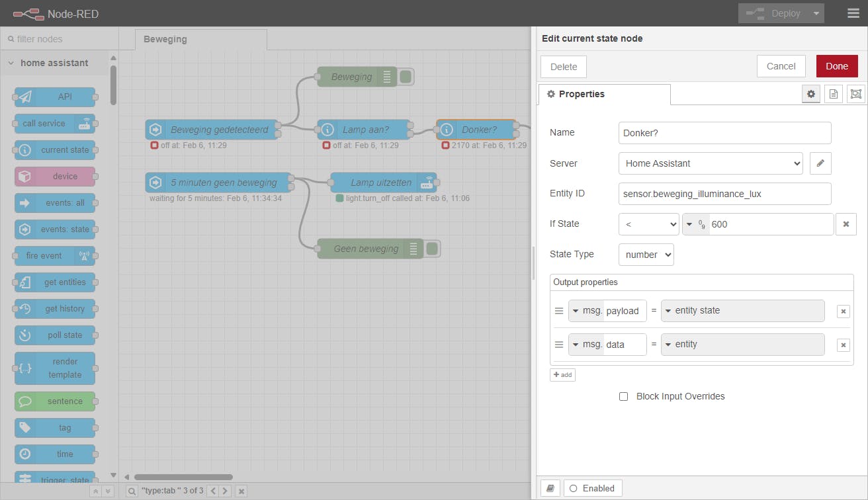Open the If State comparator dropdown
The width and height of the screenshot is (868, 500).
(x=648, y=224)
